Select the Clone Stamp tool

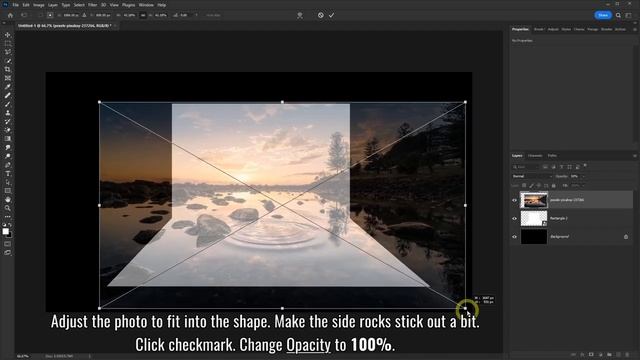[7, 113]
